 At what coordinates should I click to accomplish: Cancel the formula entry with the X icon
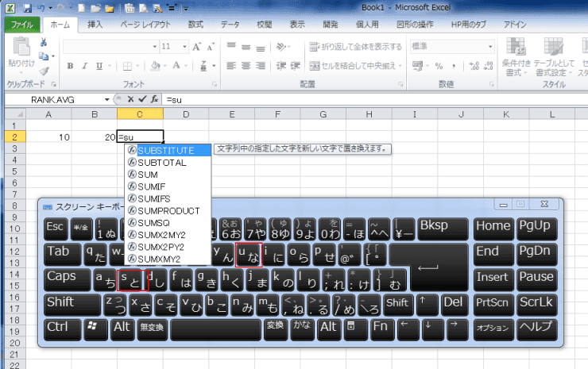(130, 99)
